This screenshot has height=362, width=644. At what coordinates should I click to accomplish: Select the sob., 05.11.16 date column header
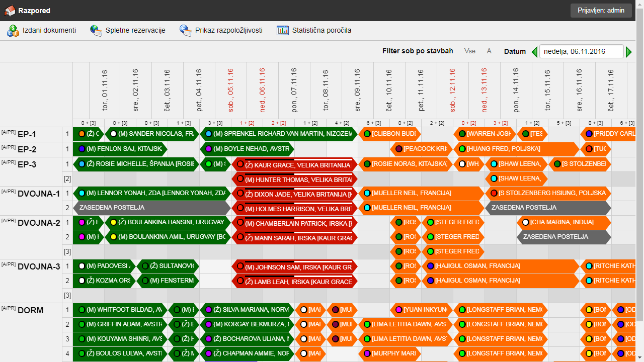[231, 90]
